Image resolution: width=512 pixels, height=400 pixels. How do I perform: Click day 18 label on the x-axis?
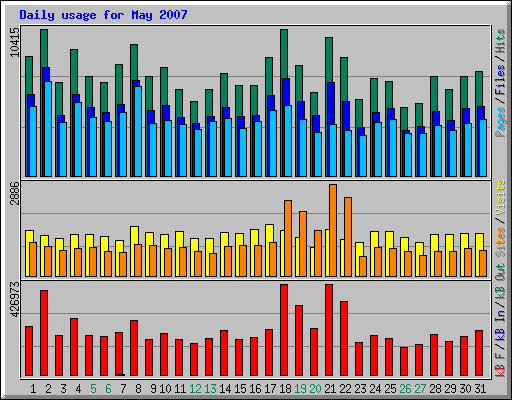click(285, 389)
